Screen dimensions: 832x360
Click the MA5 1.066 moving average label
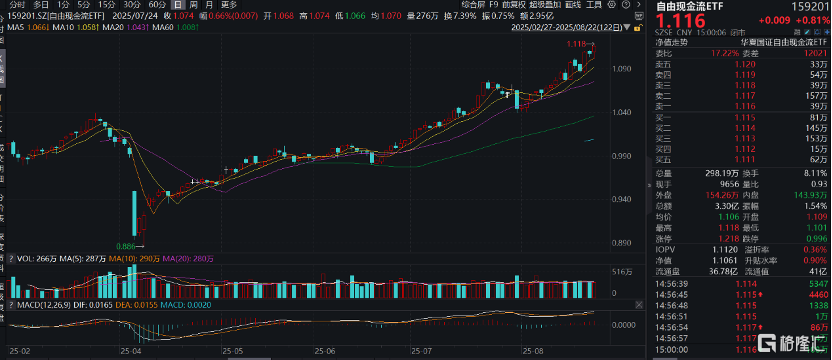point(28,27)
